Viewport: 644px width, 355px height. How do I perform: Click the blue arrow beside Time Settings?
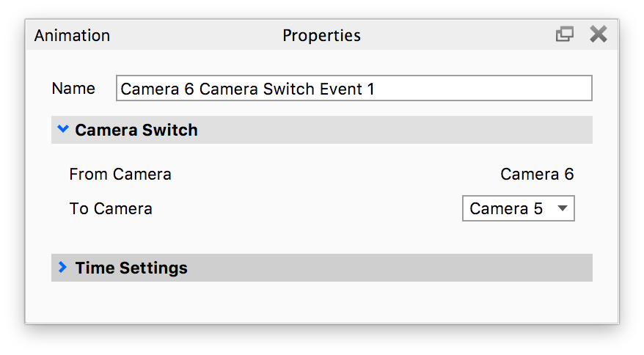63,268
